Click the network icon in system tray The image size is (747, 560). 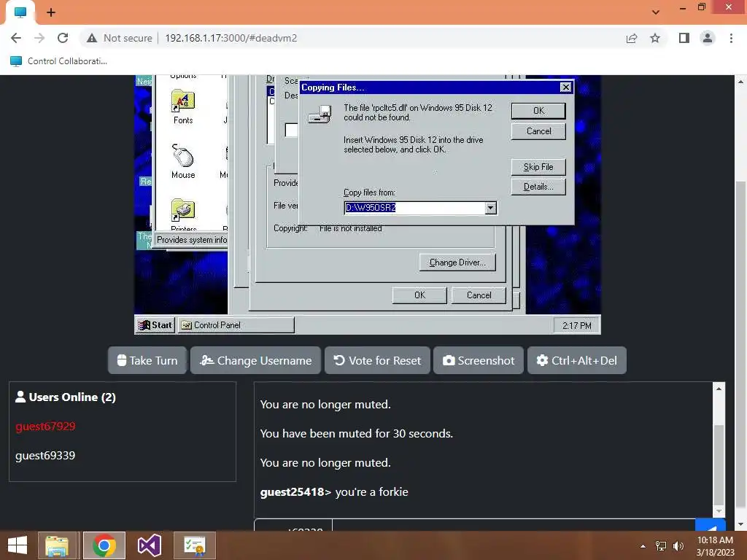(661, 546)
